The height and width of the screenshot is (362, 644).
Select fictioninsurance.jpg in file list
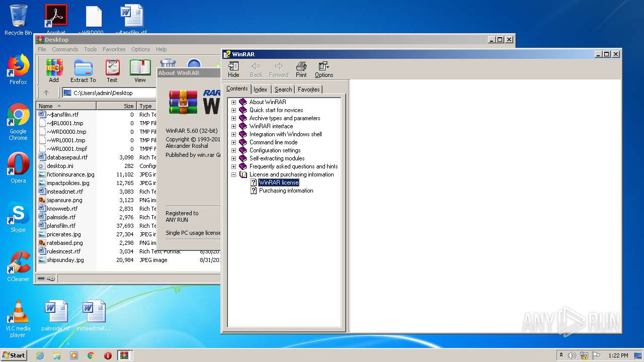click(x=70, y=174)
